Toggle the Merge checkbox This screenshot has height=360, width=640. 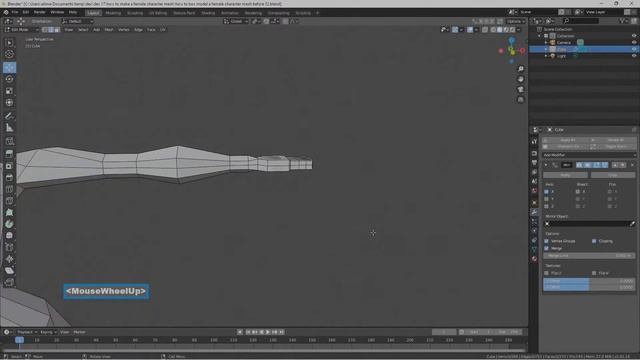coord(547,248)
